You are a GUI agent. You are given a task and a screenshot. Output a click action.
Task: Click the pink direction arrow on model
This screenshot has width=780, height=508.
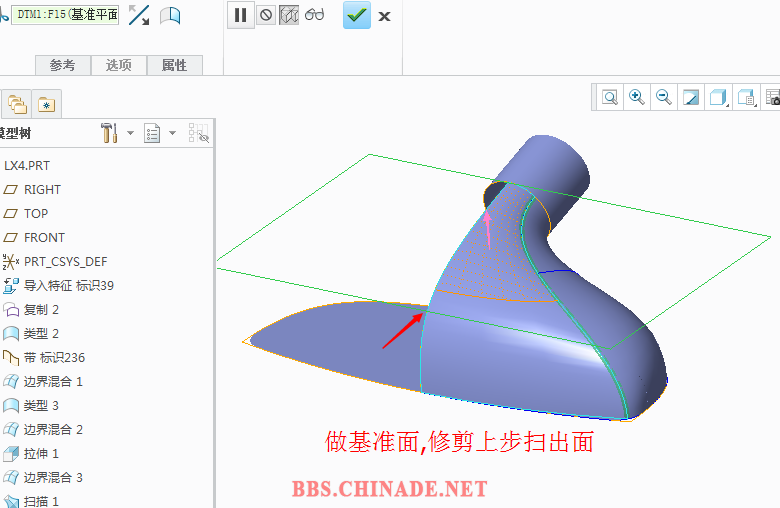point(488,229)
